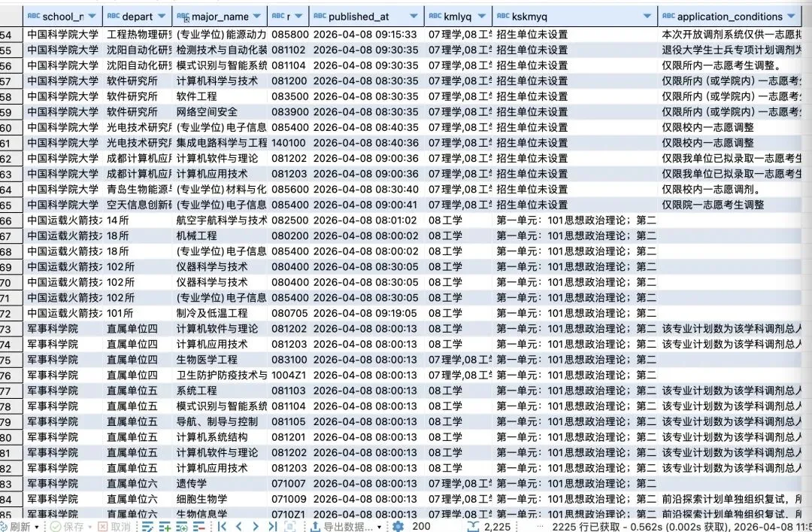Open the application_conditions column filter dropdown
The image size is (812, 532).
pyautogui.click(x=791, y=17)
